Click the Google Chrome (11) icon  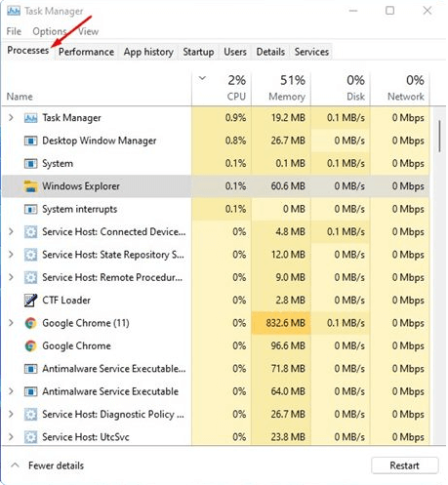tap(30, 323)
